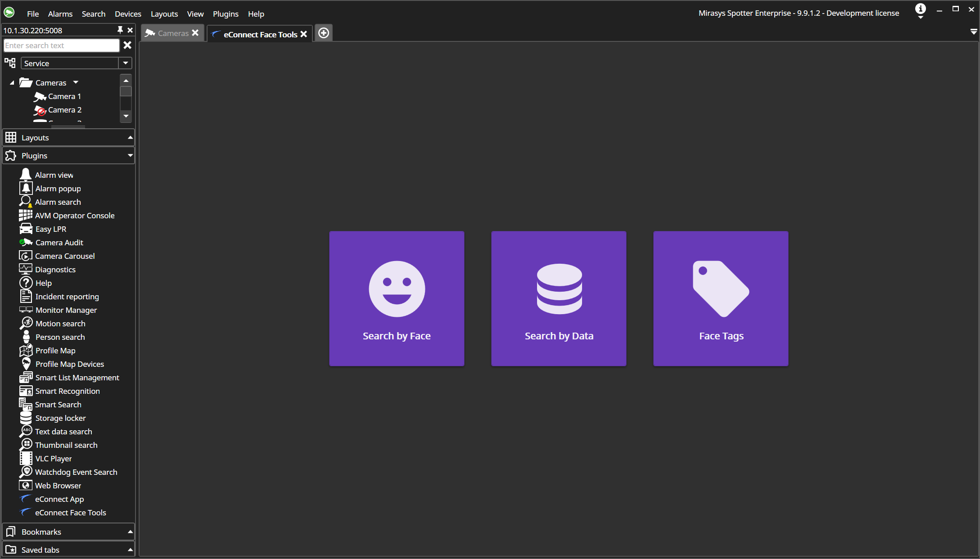
Task: Close the eConnect Face Tools tab
Action: (x=304, y=34)
